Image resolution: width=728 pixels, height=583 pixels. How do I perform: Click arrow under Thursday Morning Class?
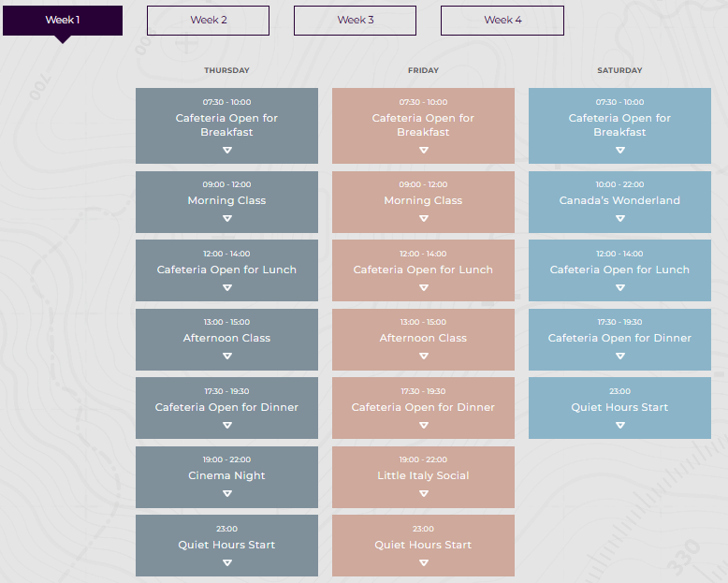coord(226,219)
